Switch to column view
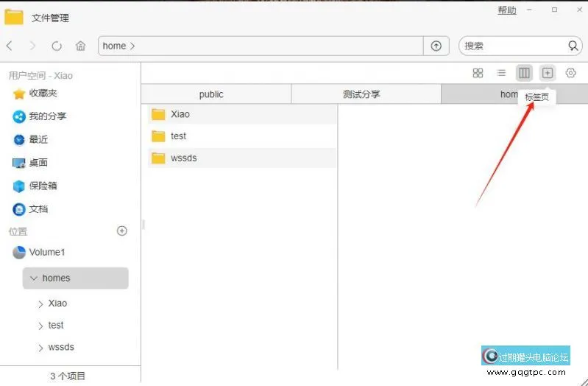 (x=524, y=73)
